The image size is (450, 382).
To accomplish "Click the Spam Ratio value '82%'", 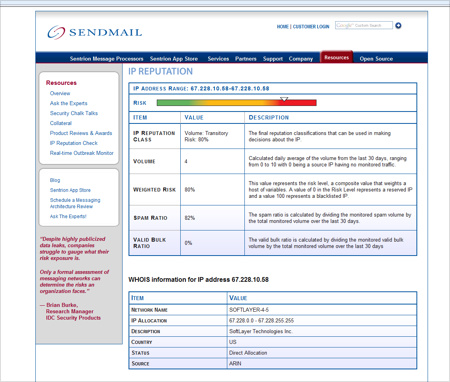I will pos(190,218).
